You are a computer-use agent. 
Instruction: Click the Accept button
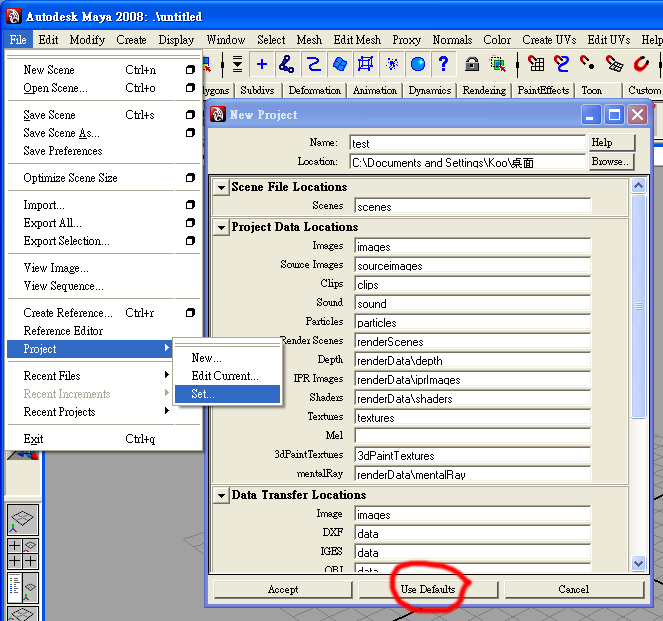tap(283, 589)
